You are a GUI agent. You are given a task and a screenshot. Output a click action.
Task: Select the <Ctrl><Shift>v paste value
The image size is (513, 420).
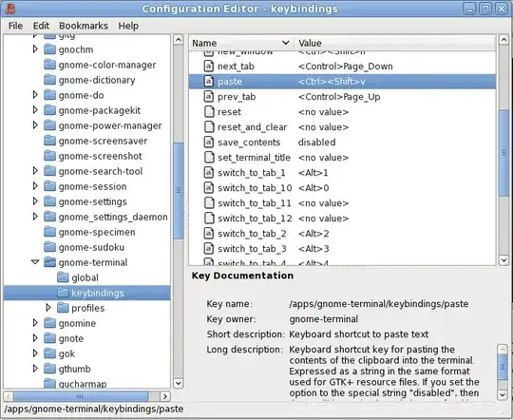[332, 82]
